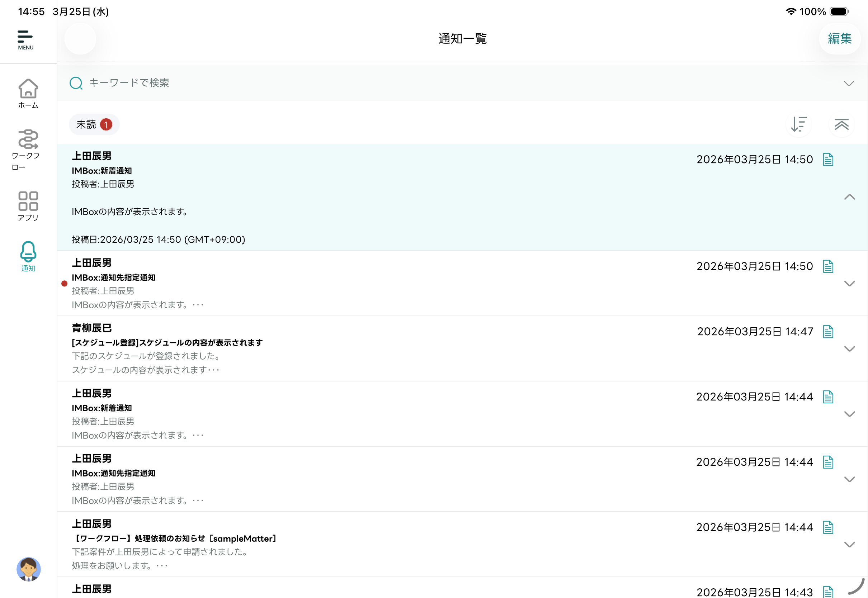Click red unread dot on 通知先指定通知 item
Viewport: 868px width, 598px height.
(65, 284)
